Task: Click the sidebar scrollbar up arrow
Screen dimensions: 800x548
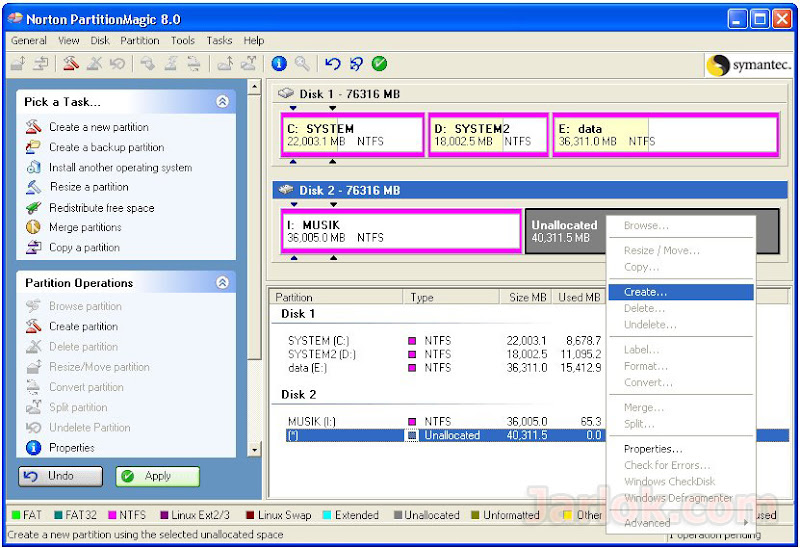Action: [x=254, y=87]
